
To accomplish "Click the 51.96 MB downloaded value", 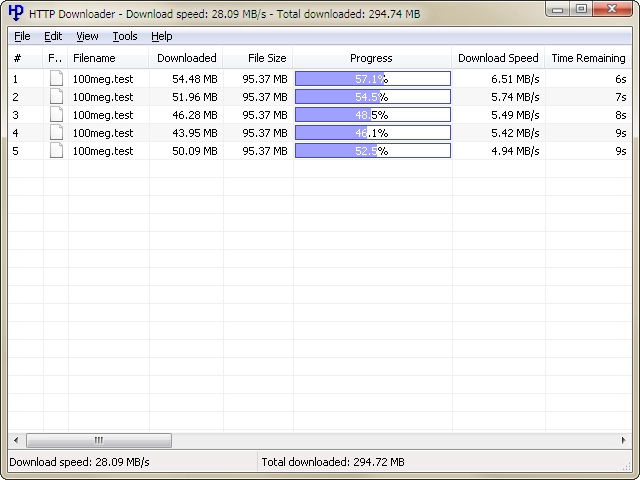I will coord(195,97).
